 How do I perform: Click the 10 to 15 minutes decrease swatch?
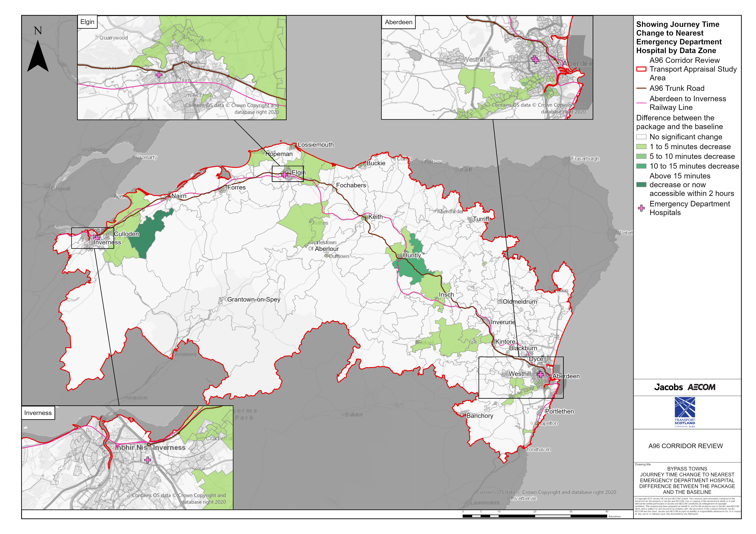point(641,166)
